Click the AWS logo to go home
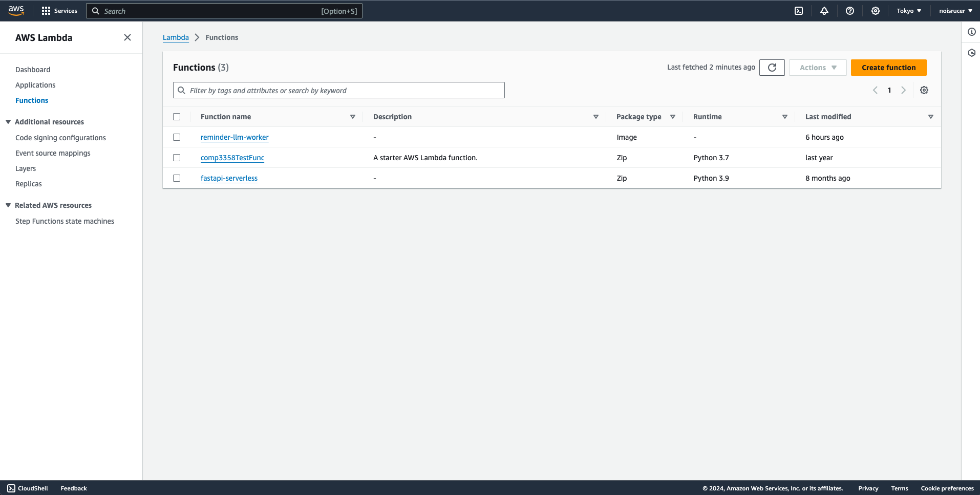 click(15, 10)
